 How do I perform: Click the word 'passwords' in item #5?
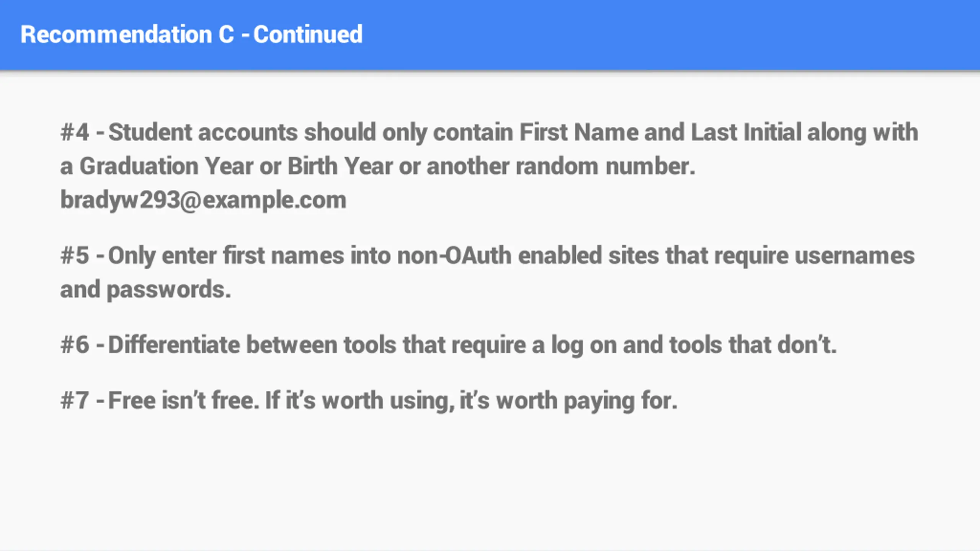tap(168, 290)
